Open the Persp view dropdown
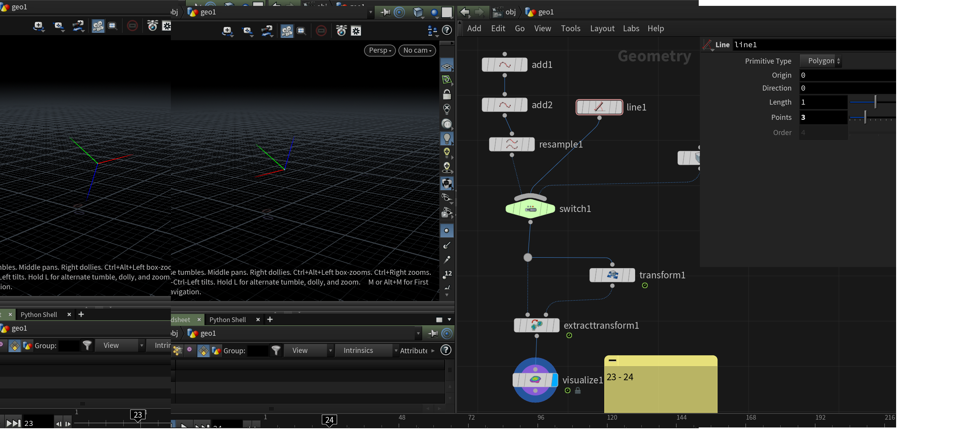Screen dimensions: 980x438 380,50
